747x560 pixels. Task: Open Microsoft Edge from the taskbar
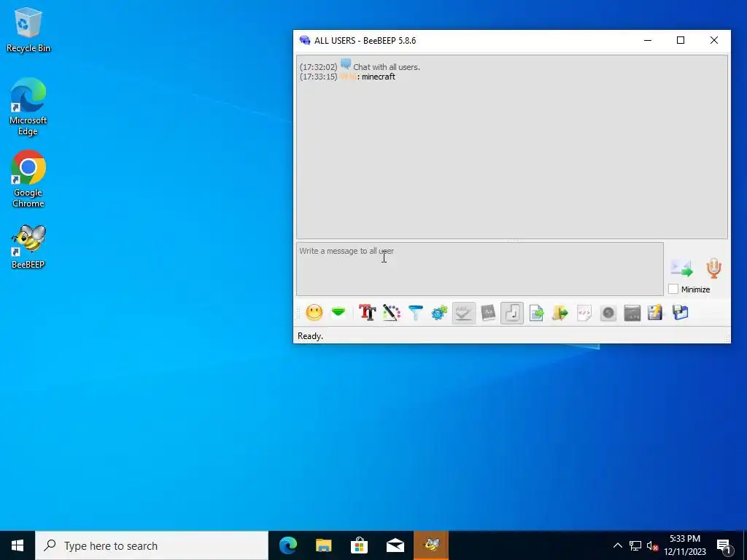point(287,545)
